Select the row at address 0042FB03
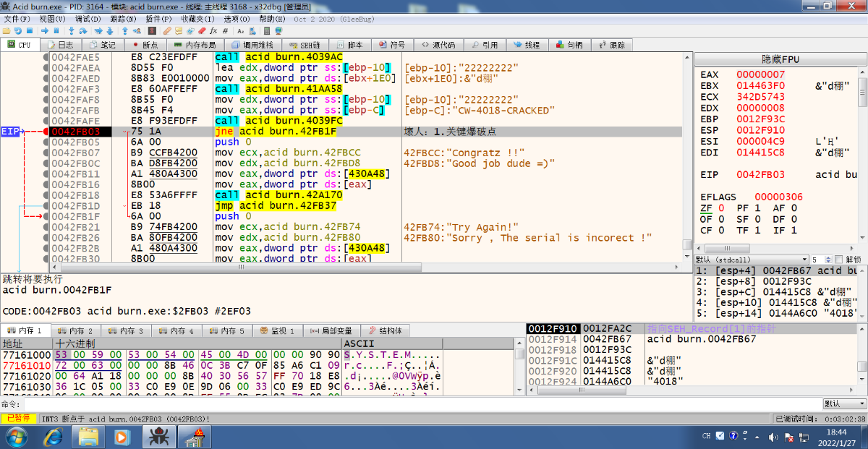Image resolution: width=868 pixels, height=449 pixels. [x=365, y=132]
